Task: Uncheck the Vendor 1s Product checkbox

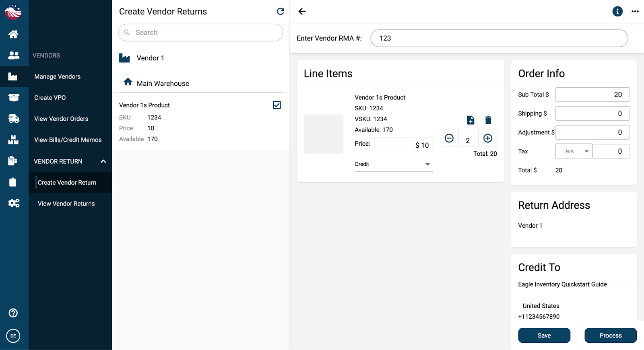Action: (x=277, y=105)
